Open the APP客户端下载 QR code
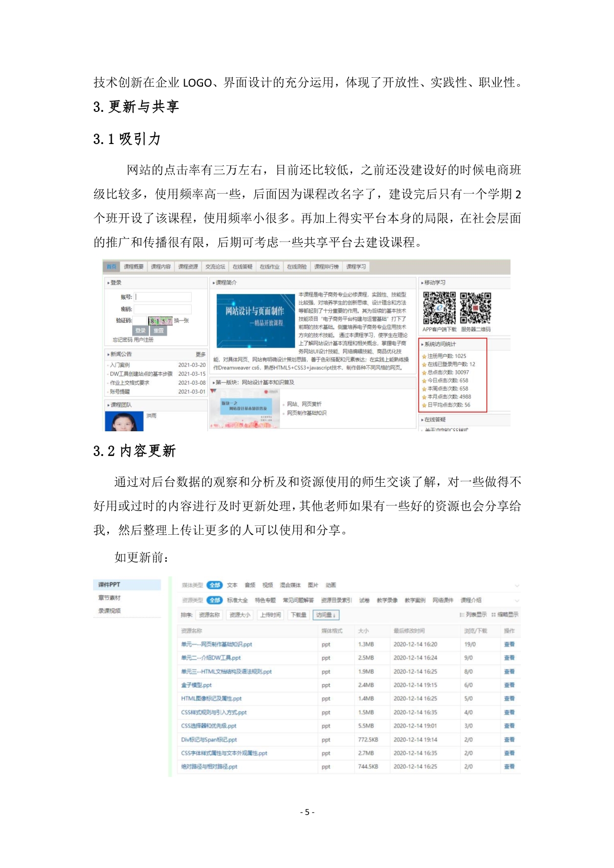The width and height of the screenshot is (614, 868). (439, 307)
